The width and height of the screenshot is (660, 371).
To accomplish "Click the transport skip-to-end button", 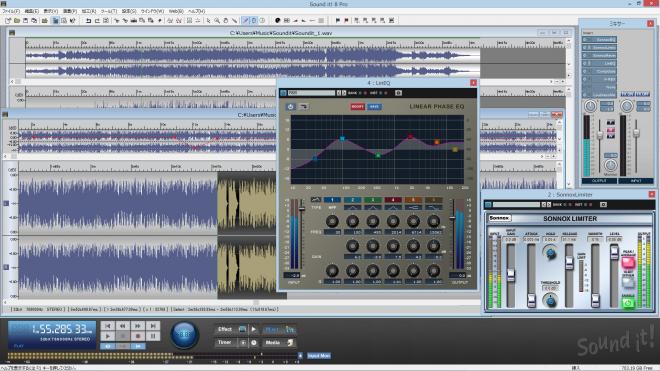I will 153,326.
